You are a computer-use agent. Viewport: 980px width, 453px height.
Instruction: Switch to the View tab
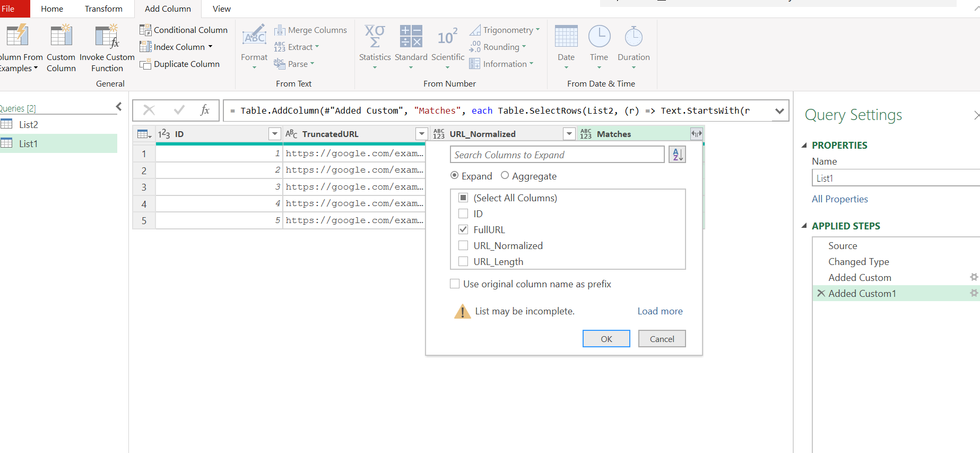(222, 8)
